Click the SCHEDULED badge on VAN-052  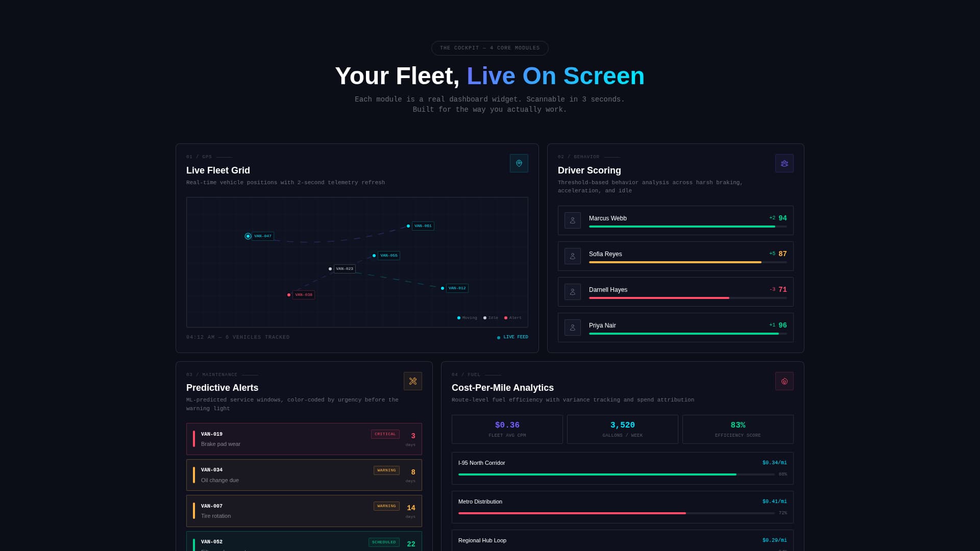pyautogui.click(x=383, y=542)
